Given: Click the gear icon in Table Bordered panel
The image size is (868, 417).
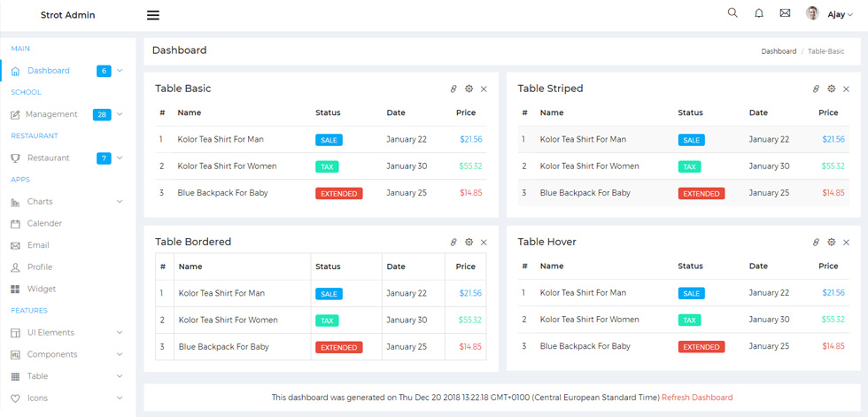Looking at the screenshot, I should pyautogui.click(x=469, y=243).
